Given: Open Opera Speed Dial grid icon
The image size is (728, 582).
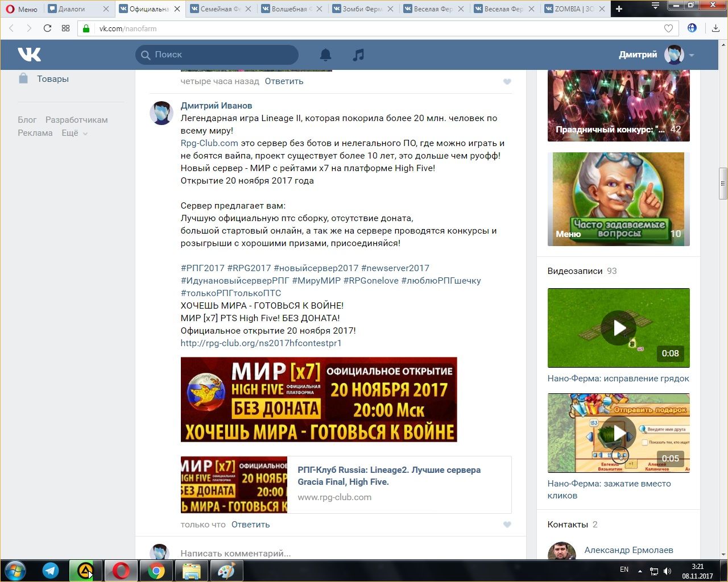Looking at the screenshot, I should coord(65,28).
